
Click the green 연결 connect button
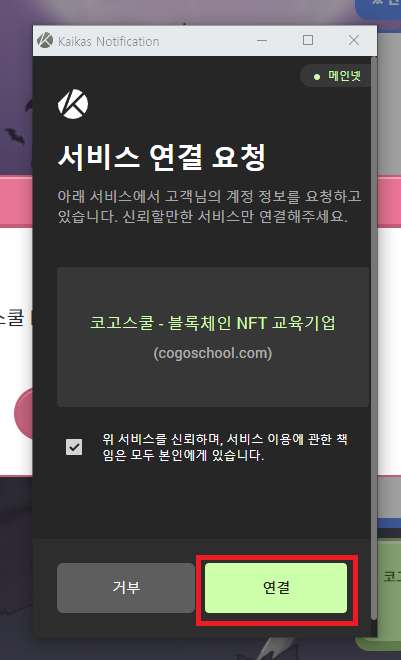[x=276, y=588]
